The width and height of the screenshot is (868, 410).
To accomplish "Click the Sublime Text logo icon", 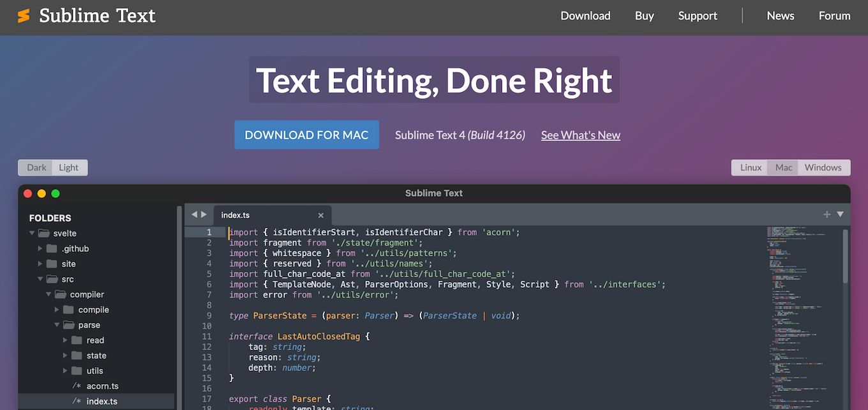I will tap(24, 15).
